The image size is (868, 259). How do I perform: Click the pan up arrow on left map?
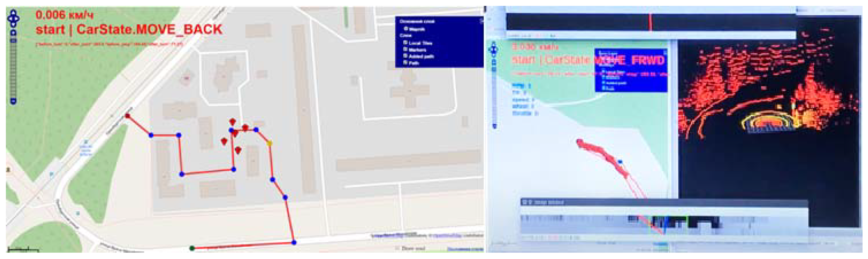click(13, 12)
